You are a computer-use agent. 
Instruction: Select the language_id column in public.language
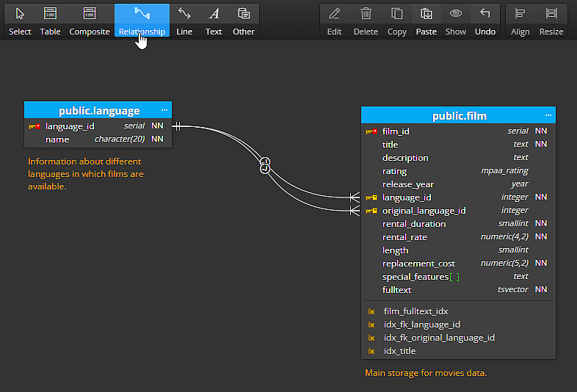(x=98, y=126)
